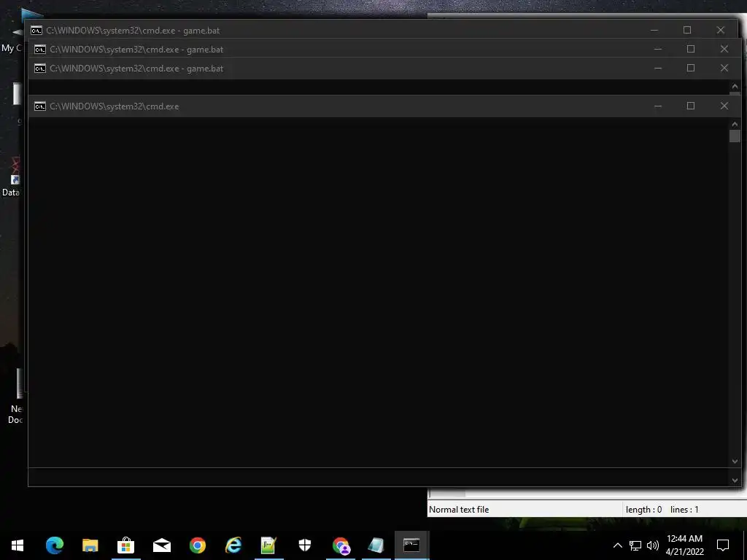
Task: Launch Google Chrome from the taskbar
Action: point(197,545)
